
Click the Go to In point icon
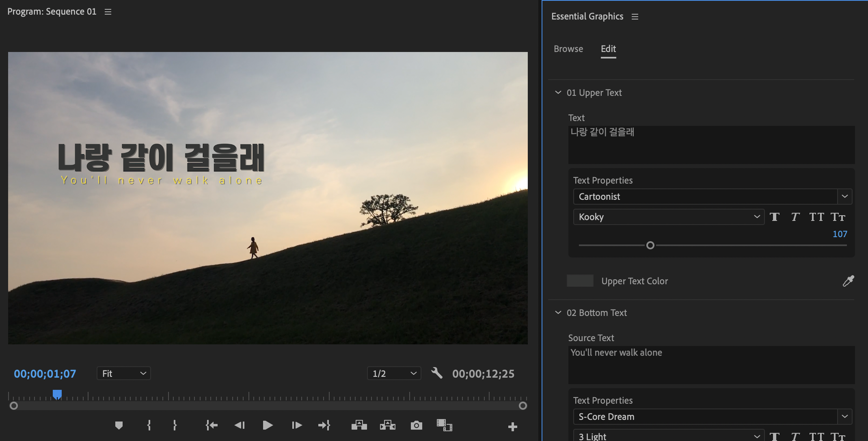212,425
